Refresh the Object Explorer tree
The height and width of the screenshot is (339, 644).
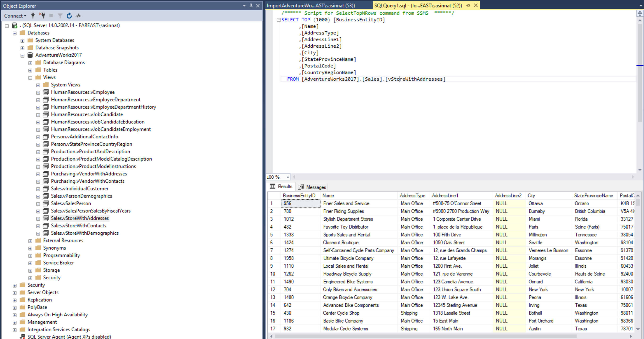click(x=69, y=16)
